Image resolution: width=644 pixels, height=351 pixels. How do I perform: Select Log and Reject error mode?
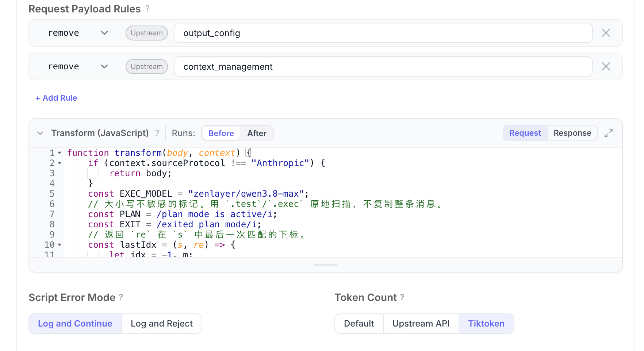(162, 324)
